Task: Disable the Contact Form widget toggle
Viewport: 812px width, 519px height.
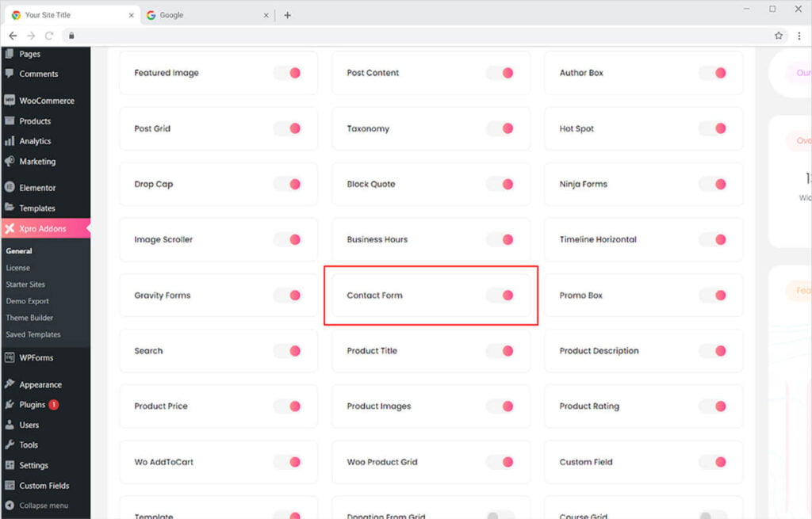Action: (500, 296)
